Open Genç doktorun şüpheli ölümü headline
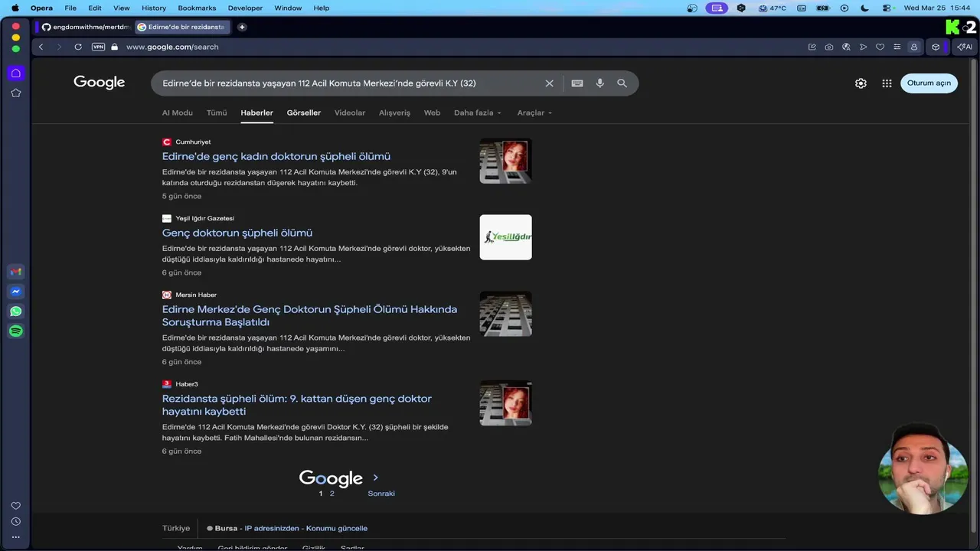Screen dimensions: 980x551 click(237, 233)
